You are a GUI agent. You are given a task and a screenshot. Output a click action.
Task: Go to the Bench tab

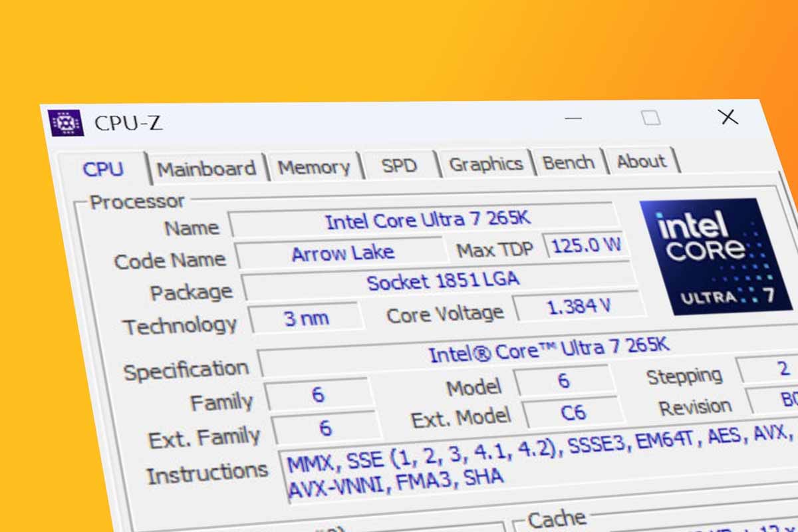tap(569, 163)
